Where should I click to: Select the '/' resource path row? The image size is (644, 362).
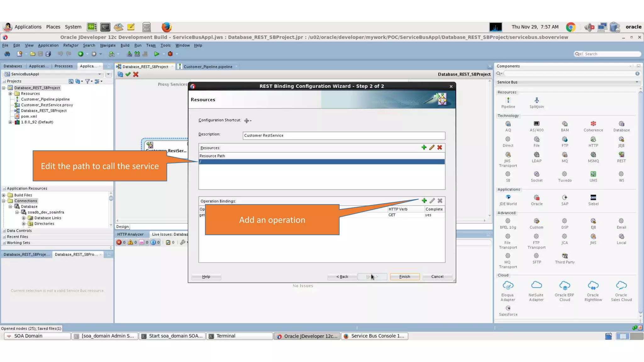click(x=322, y=162)
